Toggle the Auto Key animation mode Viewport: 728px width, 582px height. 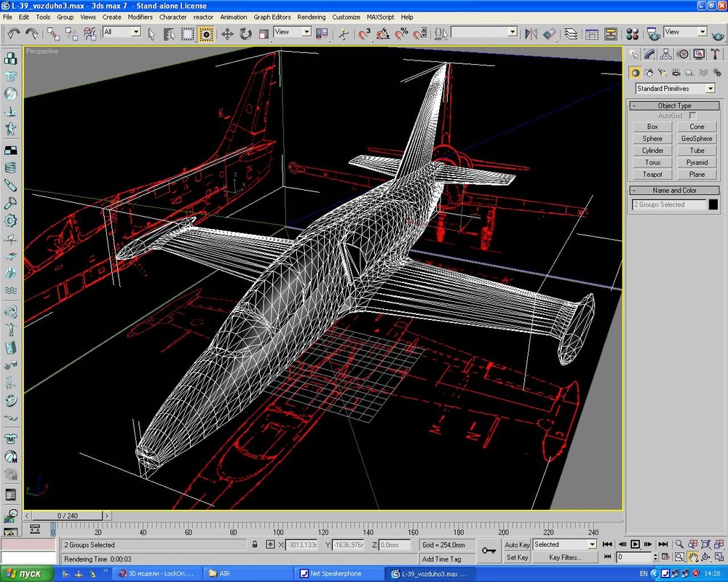pyautogui.click(x=517, y=545)
